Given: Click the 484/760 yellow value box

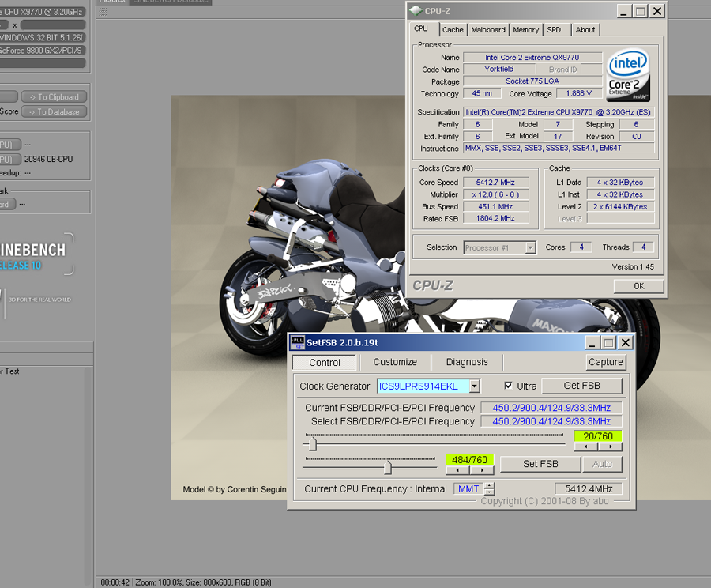Looking at the screenshot, I should (469, 460).
